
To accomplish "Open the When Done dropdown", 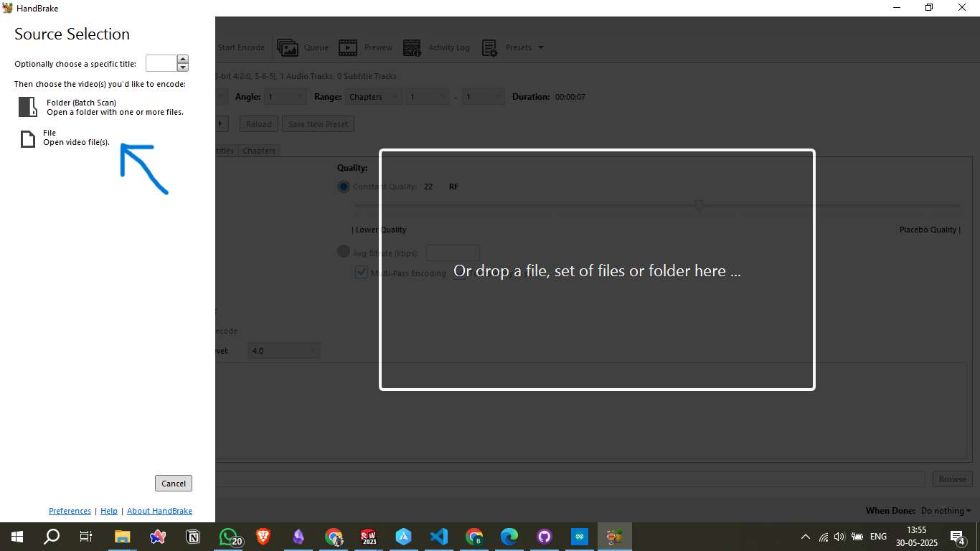I will click(x=946, y=511).
